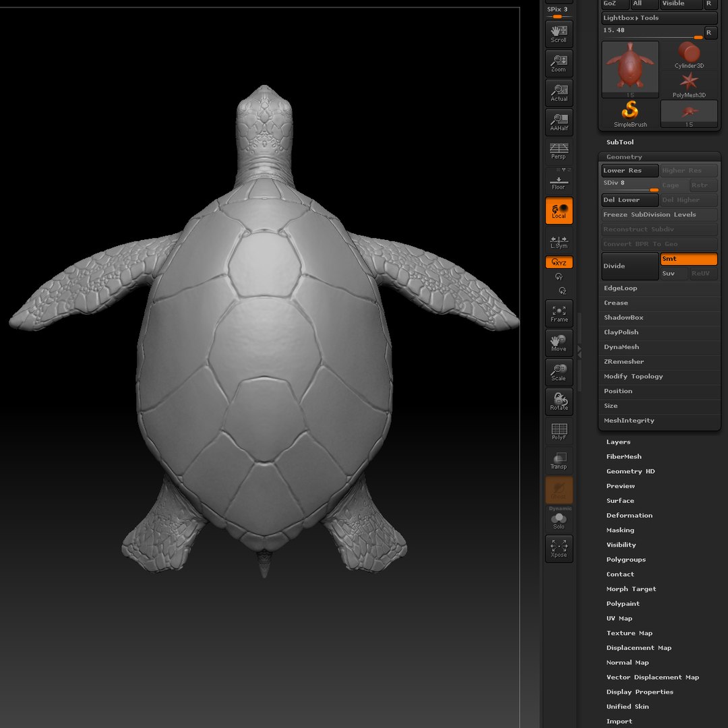728x728 pixels.
Task: Set view to Actual size
Action: click(x=559, y=93)
